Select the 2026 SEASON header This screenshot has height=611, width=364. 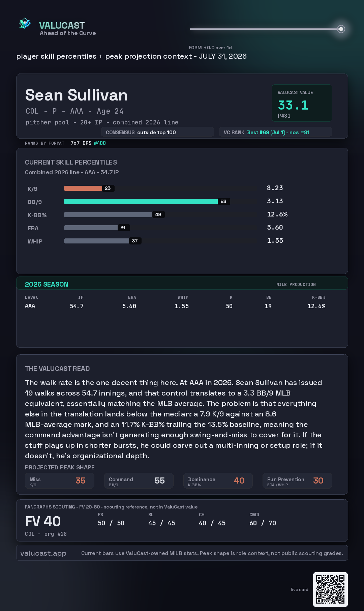coord(47,284)
